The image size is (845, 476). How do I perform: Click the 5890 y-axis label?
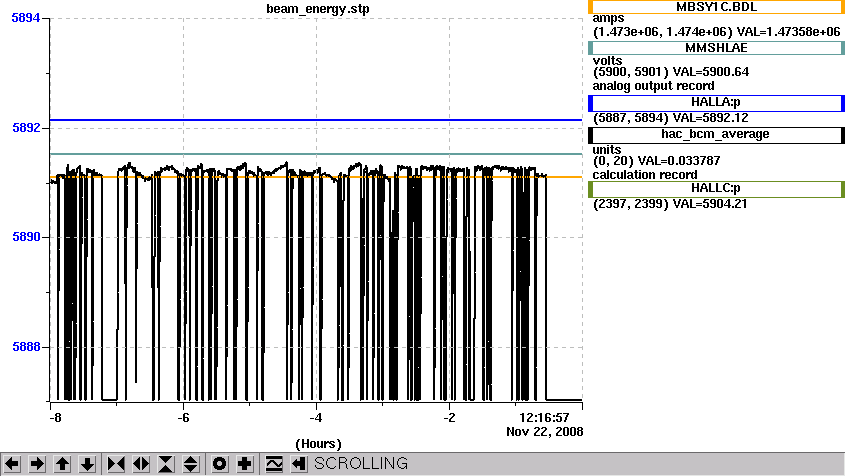pyautogui.click(x=26, y=237)
